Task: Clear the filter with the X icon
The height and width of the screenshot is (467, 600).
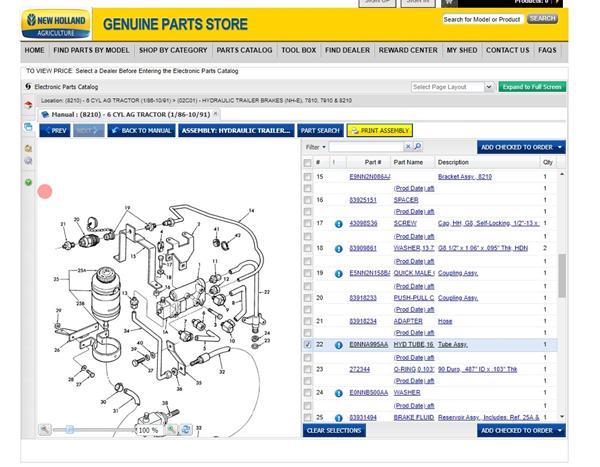Action: (x=408, y=147)
